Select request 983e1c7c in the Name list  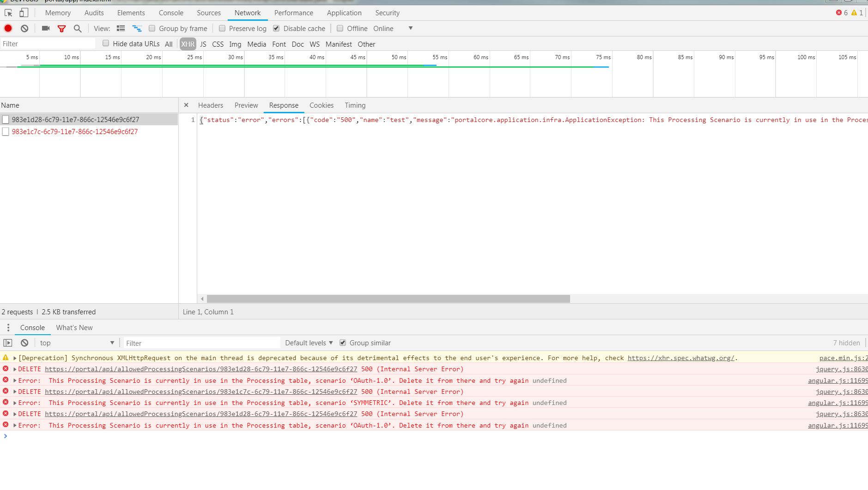click(89, 132)
